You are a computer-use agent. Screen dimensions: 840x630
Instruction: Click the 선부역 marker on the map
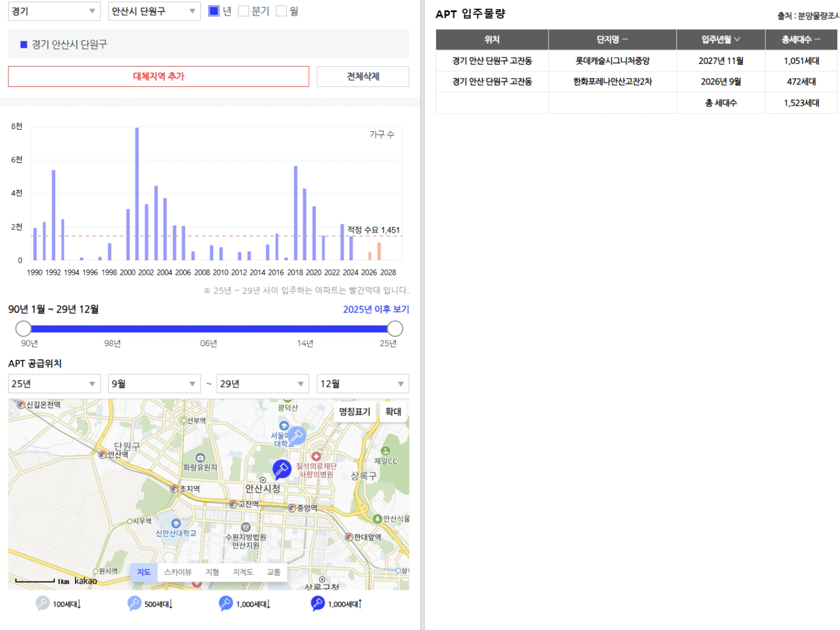pos(184,420)
